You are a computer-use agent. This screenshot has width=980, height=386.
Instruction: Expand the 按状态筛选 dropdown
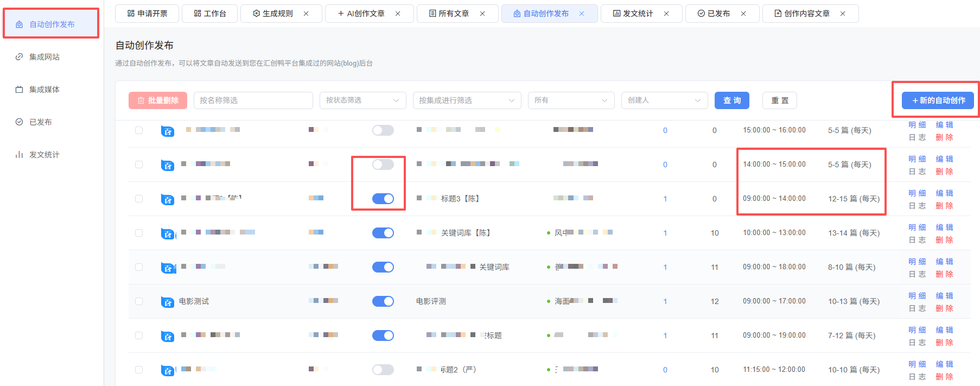click(362, 100)
